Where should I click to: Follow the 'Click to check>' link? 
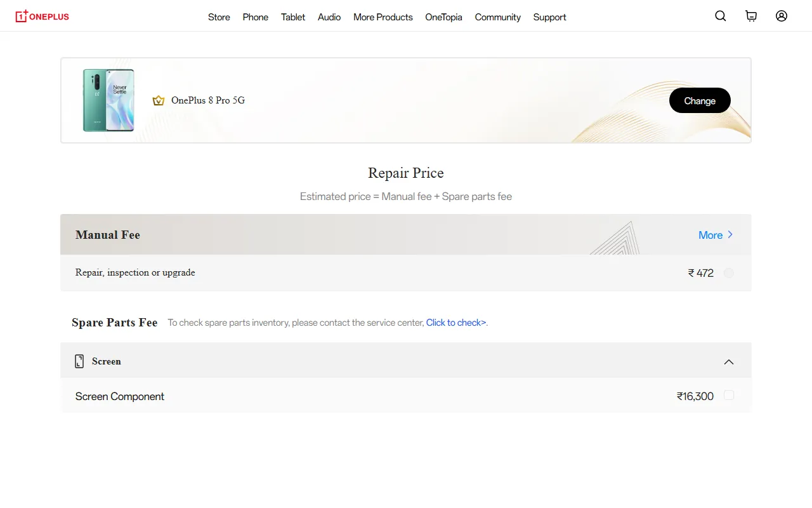(456, 323)
